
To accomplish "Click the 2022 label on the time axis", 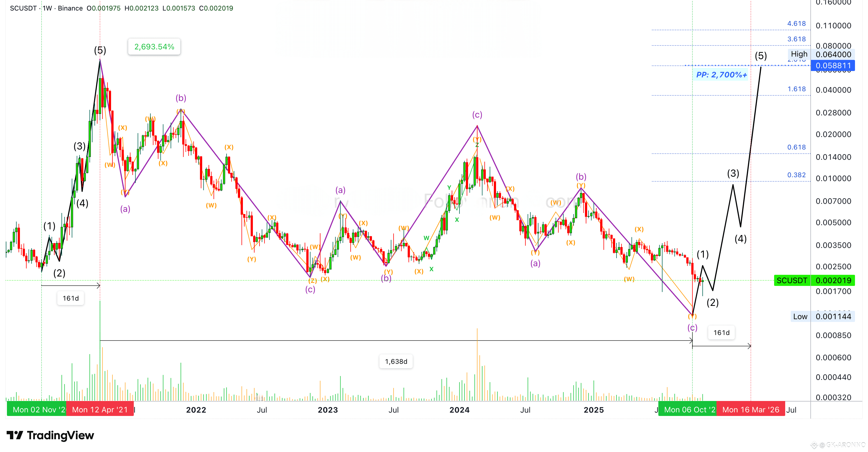I will (196, 410).
